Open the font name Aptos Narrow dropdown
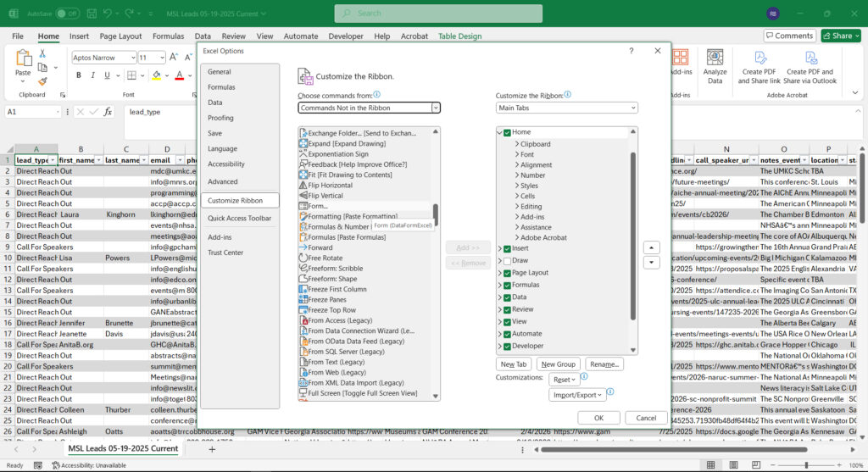The height and width of the screenshot is (472, 868). coord(133,58)
